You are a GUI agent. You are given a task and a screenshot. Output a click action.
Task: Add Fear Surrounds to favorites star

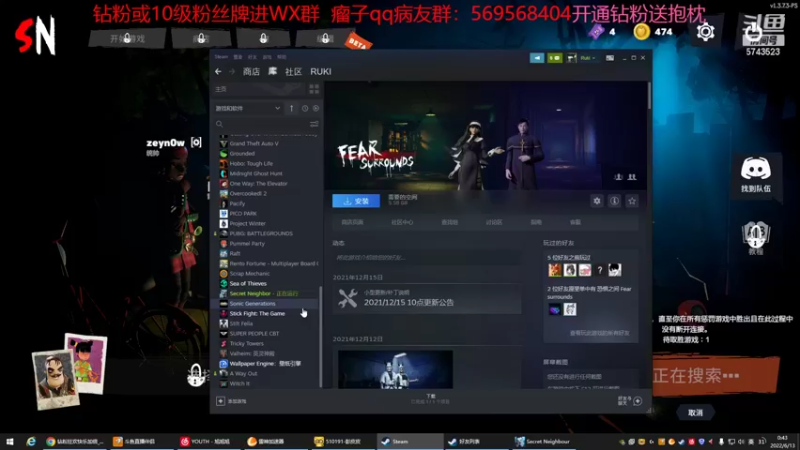point(632,201)
